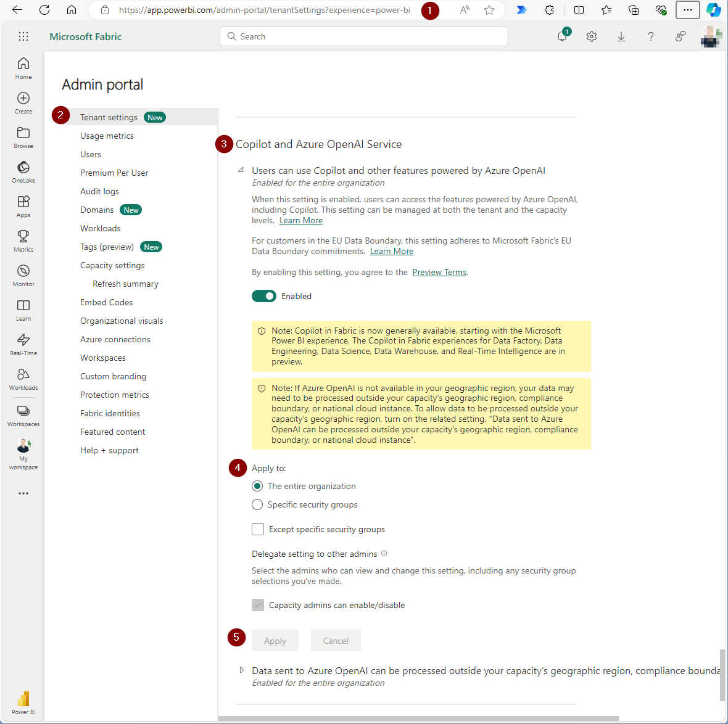Open browser settings and more menu
Image resolution: width=728 pixels, height=724 pixels.
point(688,10)
